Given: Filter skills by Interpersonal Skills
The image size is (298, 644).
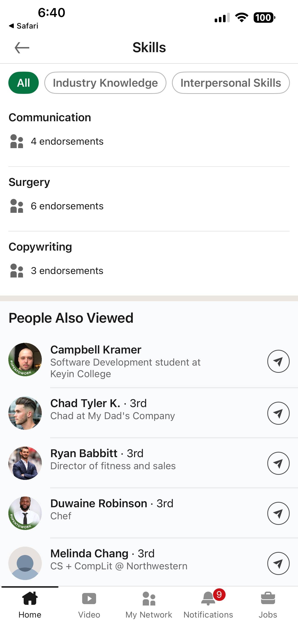Looking at the screenshot, I should pyautogui.click(x=231, y=83).
